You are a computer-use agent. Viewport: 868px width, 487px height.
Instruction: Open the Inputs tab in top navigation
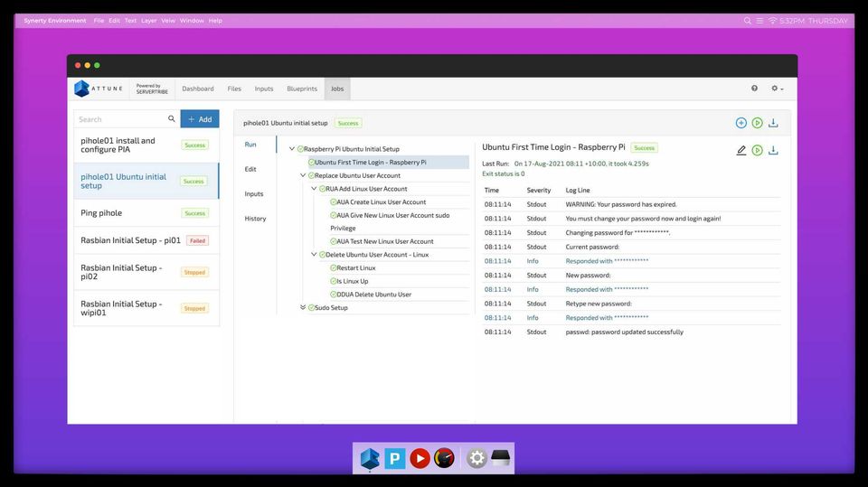click(x=263, y=89)
